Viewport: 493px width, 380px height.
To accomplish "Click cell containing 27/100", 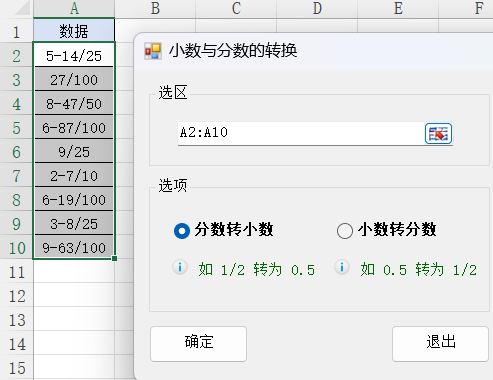I will [x=74, y=79].
